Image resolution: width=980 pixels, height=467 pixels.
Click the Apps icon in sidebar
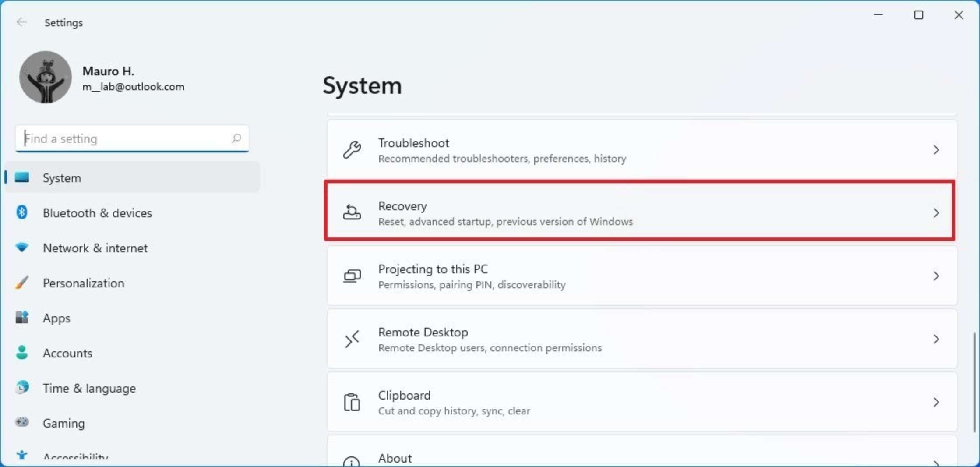(22, 317)
